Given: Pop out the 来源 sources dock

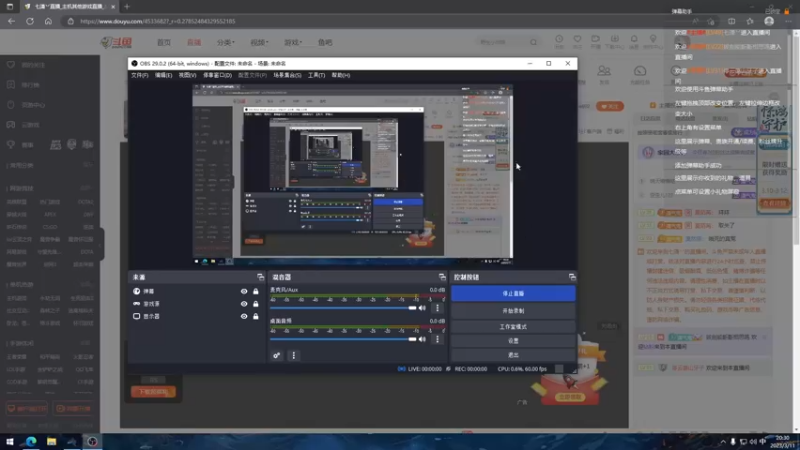Looking at the screenshot, I should 261,277.
